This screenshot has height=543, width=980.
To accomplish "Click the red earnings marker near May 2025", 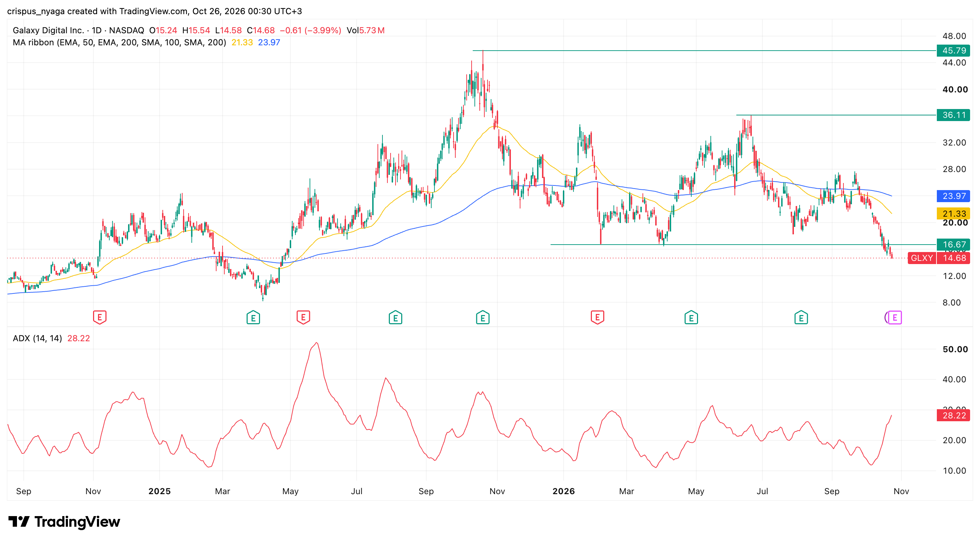I will pyautogui.click(x=303, y=317).
